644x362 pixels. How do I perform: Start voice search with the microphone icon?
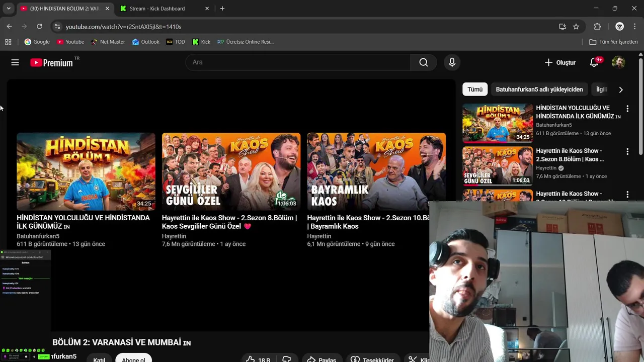click(x=452, y=62)
